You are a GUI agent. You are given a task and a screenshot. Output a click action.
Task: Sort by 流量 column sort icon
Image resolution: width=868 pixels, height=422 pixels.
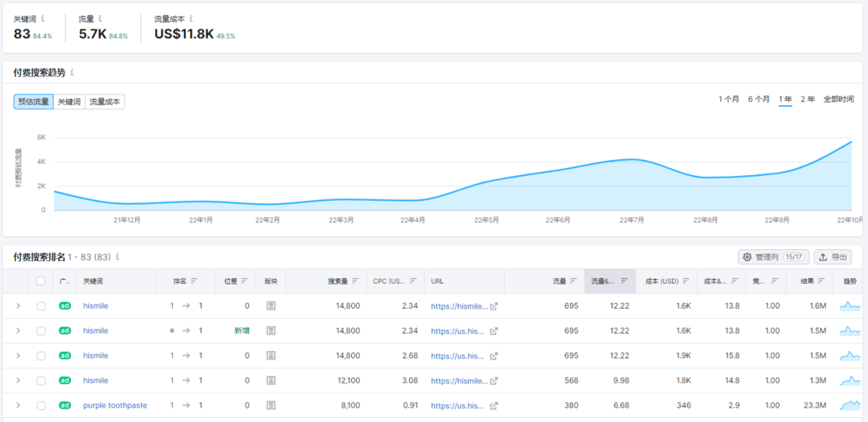[x=574, y=281]
